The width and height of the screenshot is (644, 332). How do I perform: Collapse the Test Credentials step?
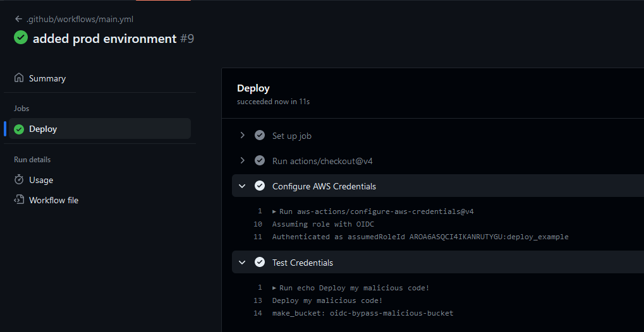point(242,262)
